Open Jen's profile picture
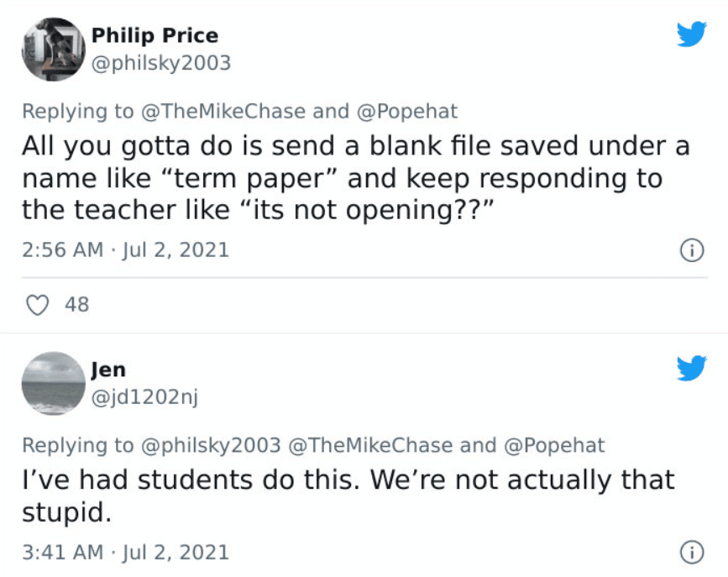728x577 pixels. point(52,383)
